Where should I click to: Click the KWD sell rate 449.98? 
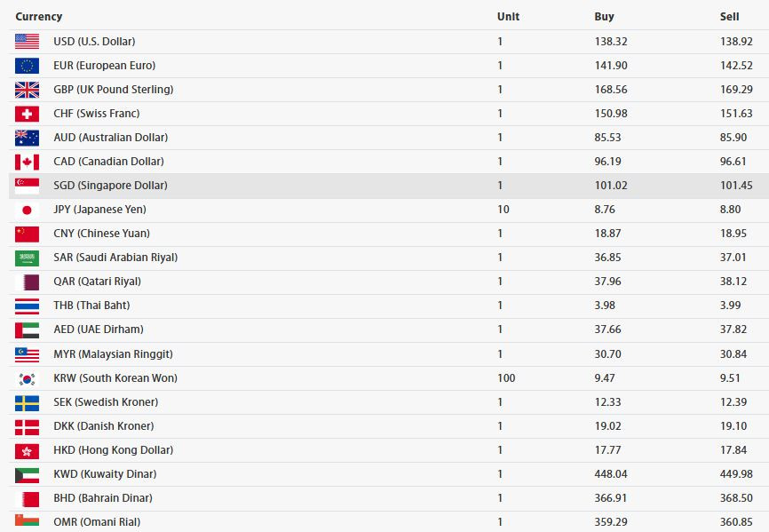[736, 474]
